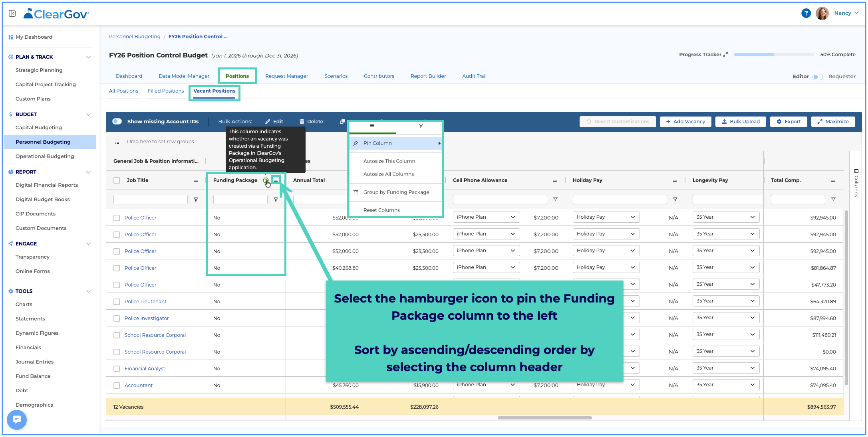Collapse the sidebar with the panel icon
This screenshot has width=868, height=437.
(12, 14)
